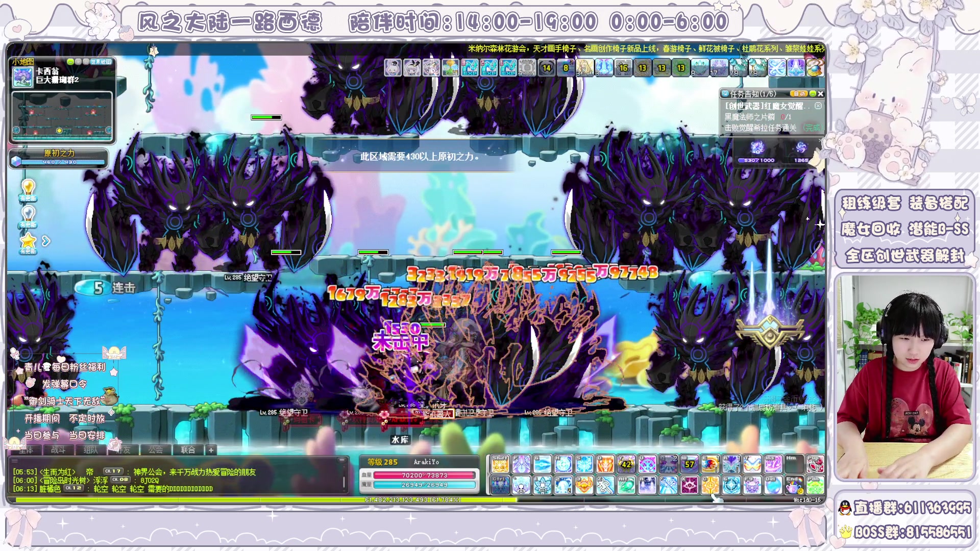Toggle the 自动 auto quest button
Screen dimensions: 980x551
click(x=799, y=94)
